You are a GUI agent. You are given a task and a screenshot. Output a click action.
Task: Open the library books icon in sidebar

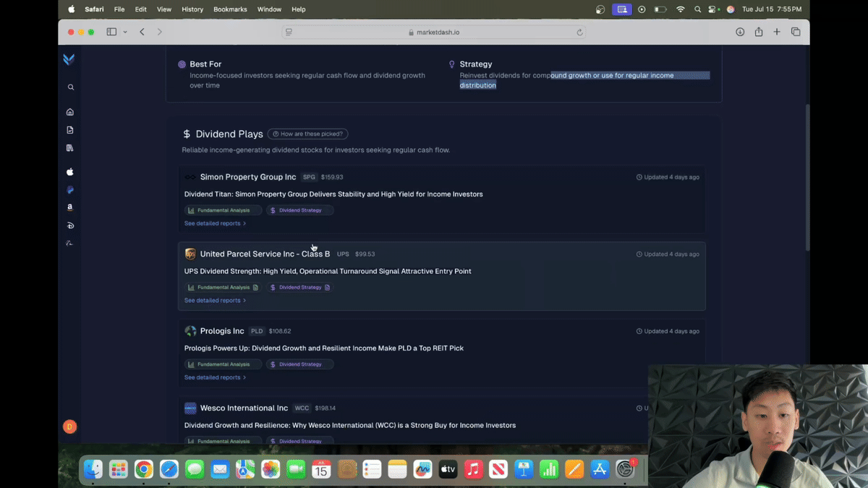[70, 148]
